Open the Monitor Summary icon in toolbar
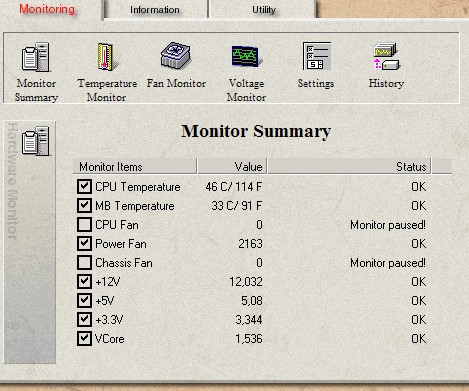Screen dimensions: 469x391 (36, 57)
